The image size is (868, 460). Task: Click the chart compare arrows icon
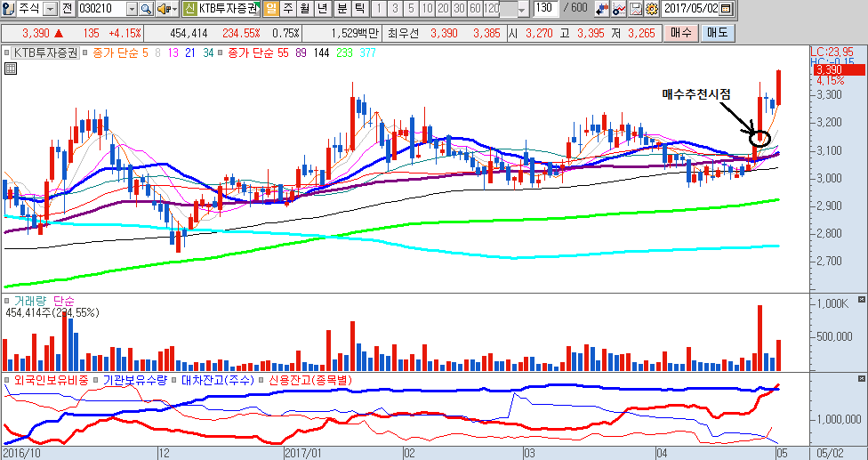[x=603, y=9]
